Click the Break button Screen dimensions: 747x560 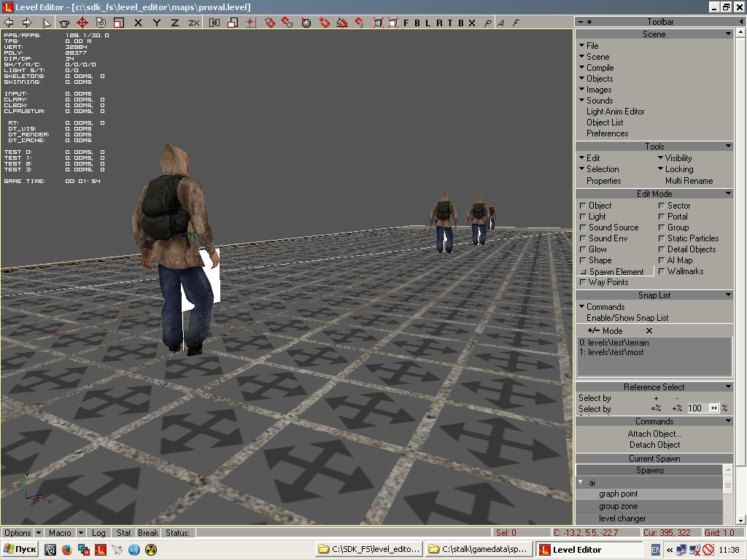(x=148, y=533)
